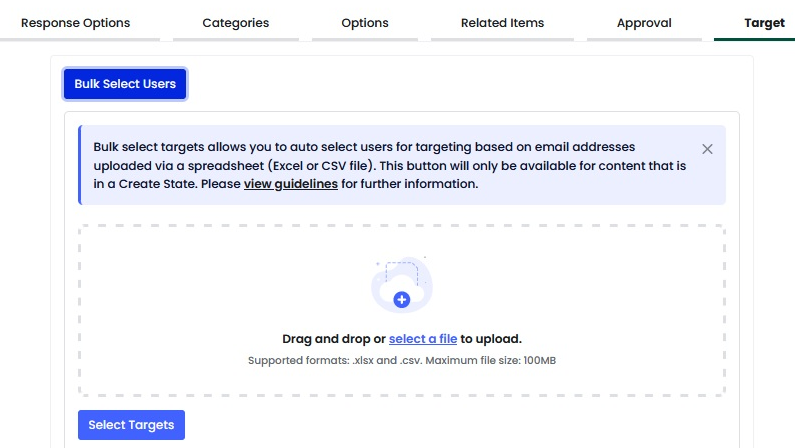Click the blue plus circle icon

point(402,300)
